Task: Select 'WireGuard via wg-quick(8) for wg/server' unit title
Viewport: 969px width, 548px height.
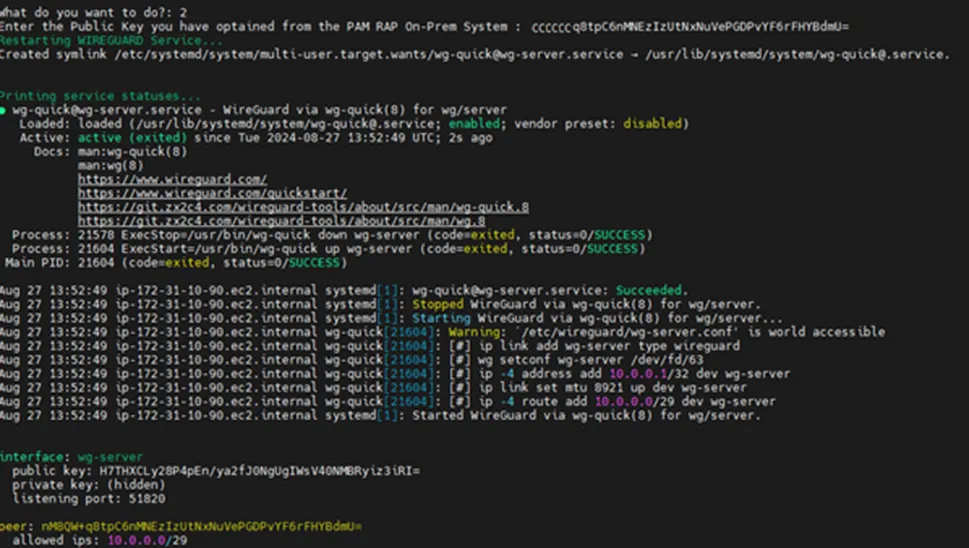Action: click(365, 110)
